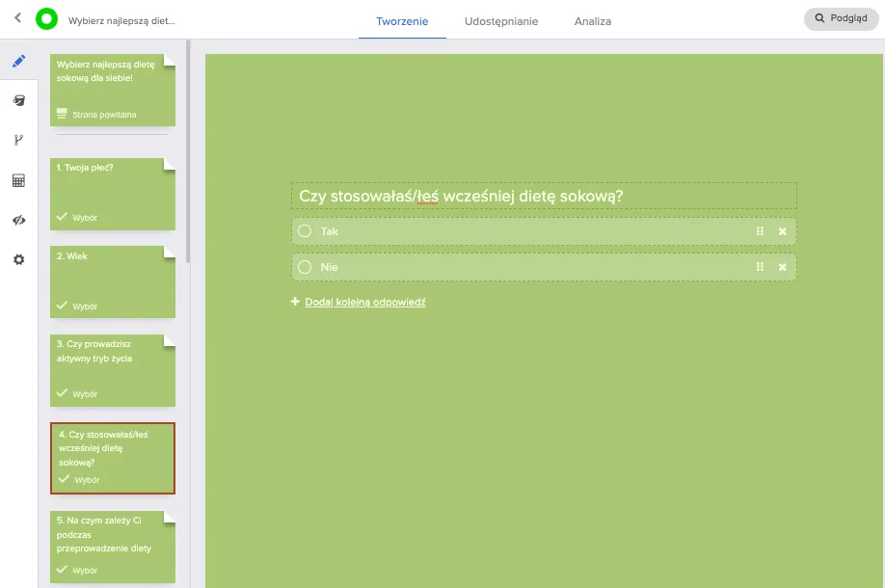Click the magnifier icon in Podgląd button
Viewport: 885px width, 588px height.
[819, 18]
